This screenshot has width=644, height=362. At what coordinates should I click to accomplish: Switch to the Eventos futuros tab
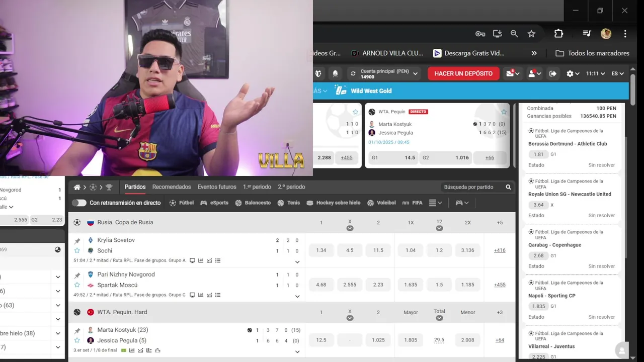click(x=217, y=187)
